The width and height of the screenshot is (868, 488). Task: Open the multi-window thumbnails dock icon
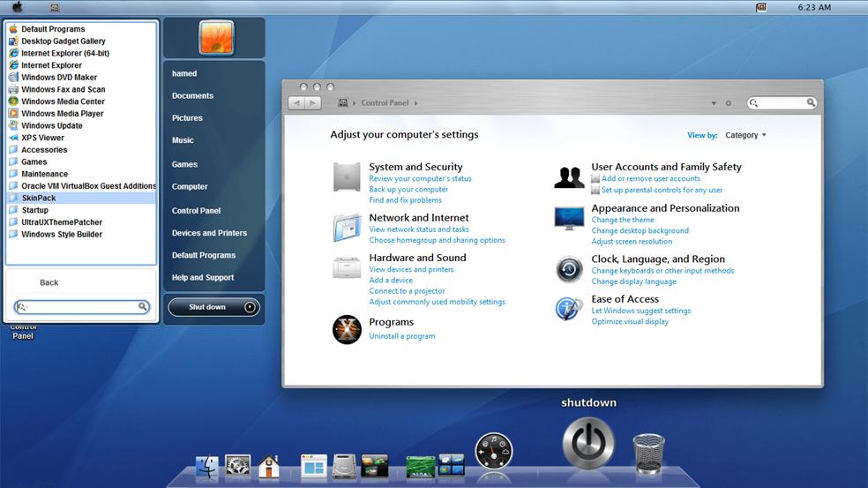[452, 465]
